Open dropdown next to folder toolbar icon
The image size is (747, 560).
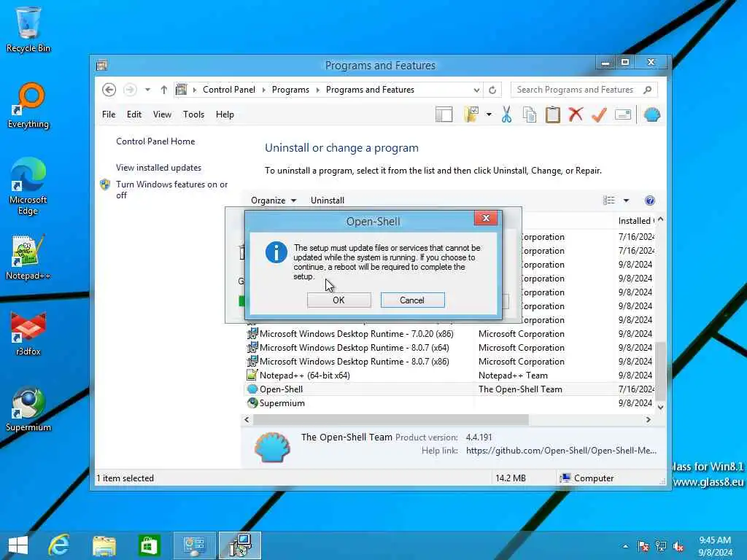(x=489, y=114)
